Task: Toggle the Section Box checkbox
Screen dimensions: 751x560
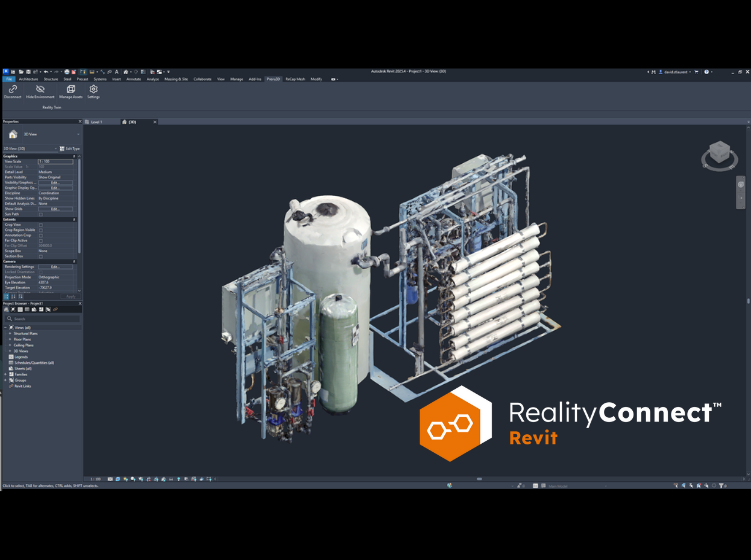Action: [x=41, y=256]
